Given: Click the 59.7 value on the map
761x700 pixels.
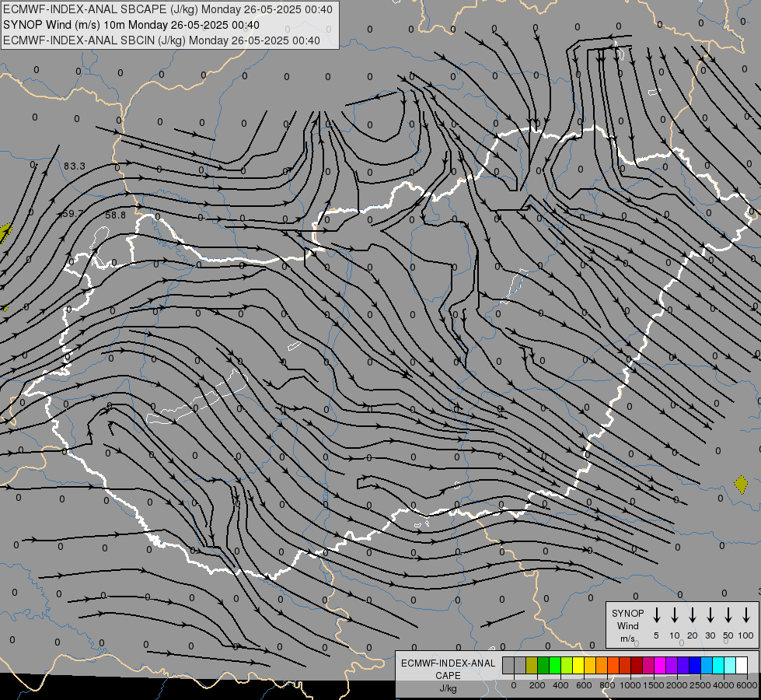Looking at the screenshot, I should coord(73,213).
